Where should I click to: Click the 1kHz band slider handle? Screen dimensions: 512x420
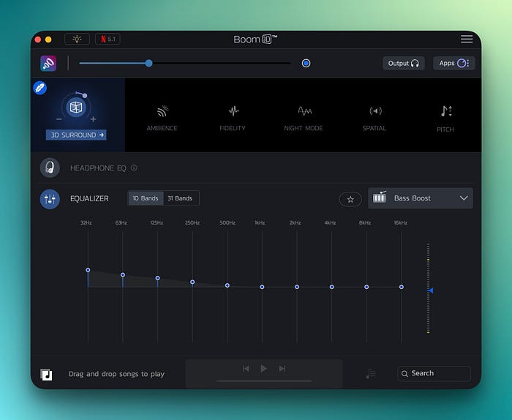point(262,287)
